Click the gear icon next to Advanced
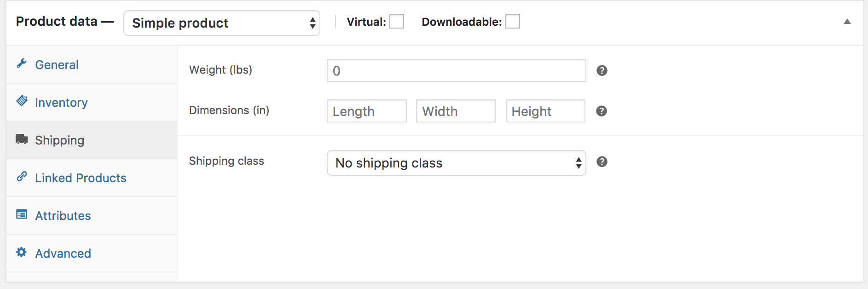The height and width of the screenshot is (289, 868). 22,253
